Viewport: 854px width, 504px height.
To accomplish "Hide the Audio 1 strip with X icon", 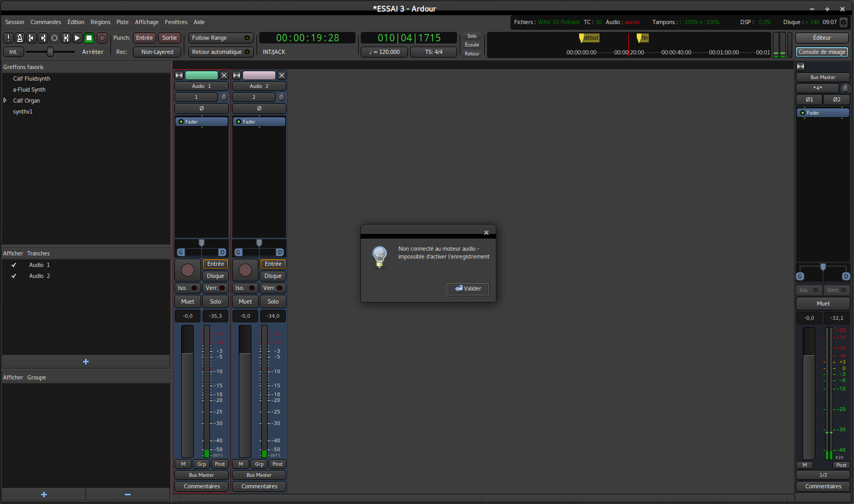I will (224, 75).
